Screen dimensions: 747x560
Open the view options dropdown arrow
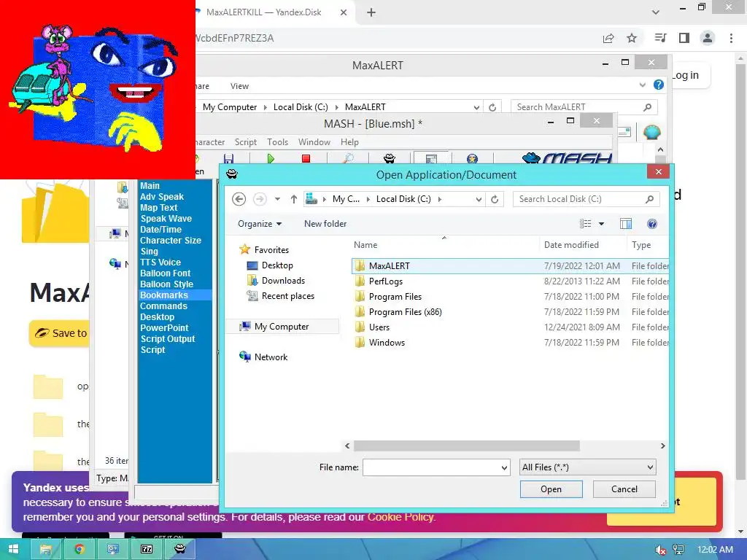[601, 224]
